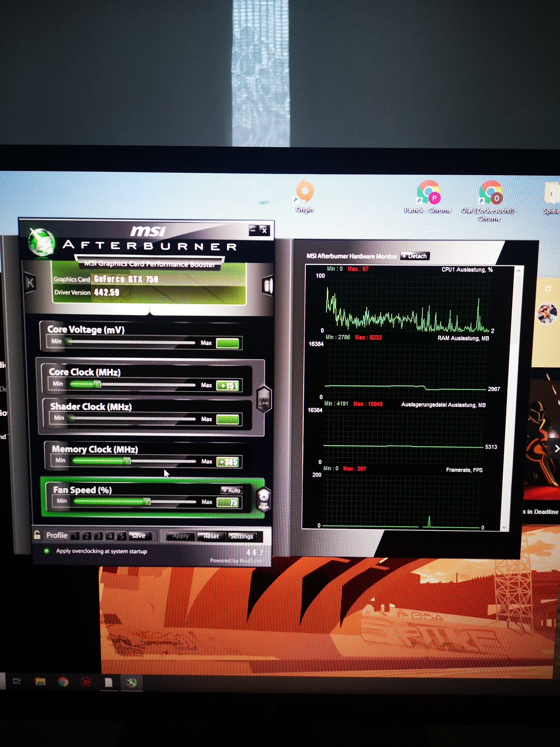This screenshot has width=560, height=747.
Task: Open Google Chrome from the taskbar
Action: 63,682
